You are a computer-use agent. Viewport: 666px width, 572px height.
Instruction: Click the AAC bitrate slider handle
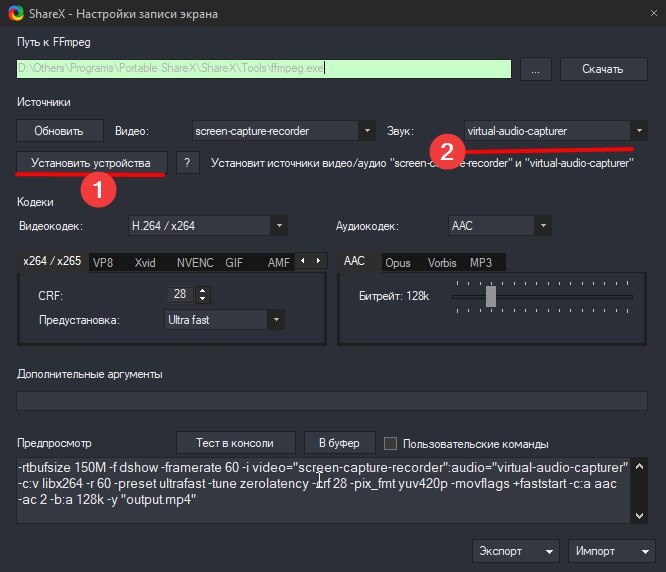coord(491,296)
